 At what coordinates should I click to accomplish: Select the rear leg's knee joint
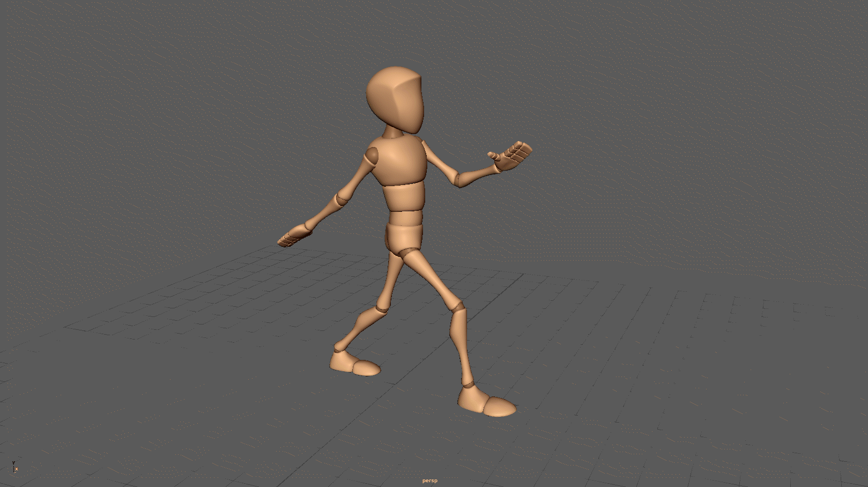(x=381, y=308)
